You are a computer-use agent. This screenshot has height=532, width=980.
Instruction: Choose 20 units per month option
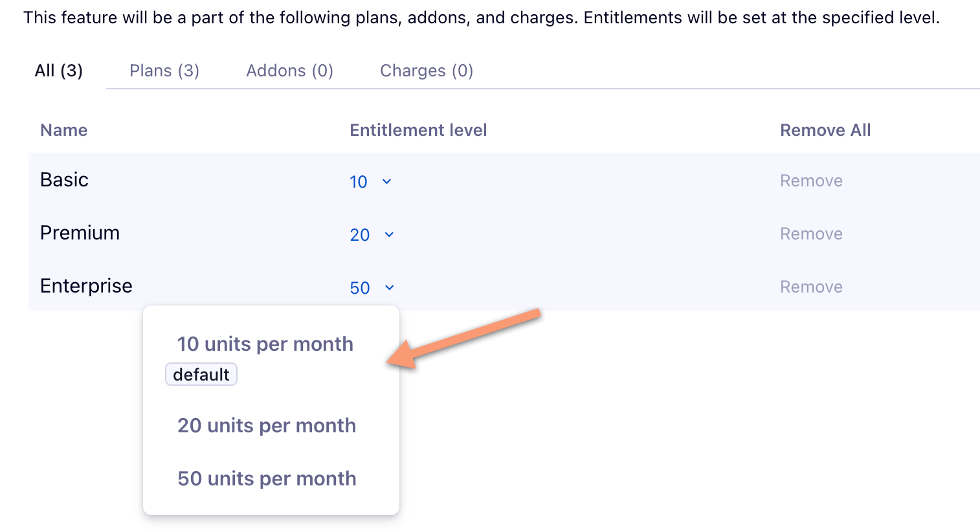[x=267, y=425]
